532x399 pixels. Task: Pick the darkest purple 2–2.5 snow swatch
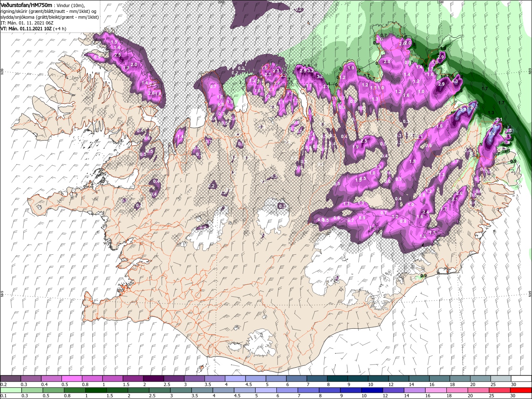click(153, 378)
